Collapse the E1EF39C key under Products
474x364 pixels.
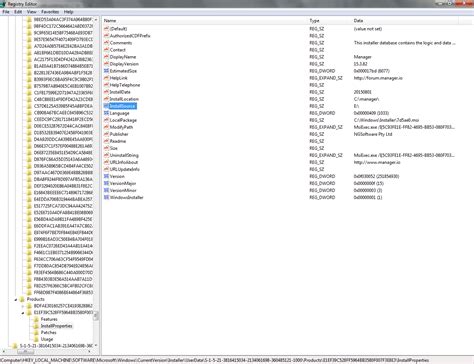(x=23, y=313)
